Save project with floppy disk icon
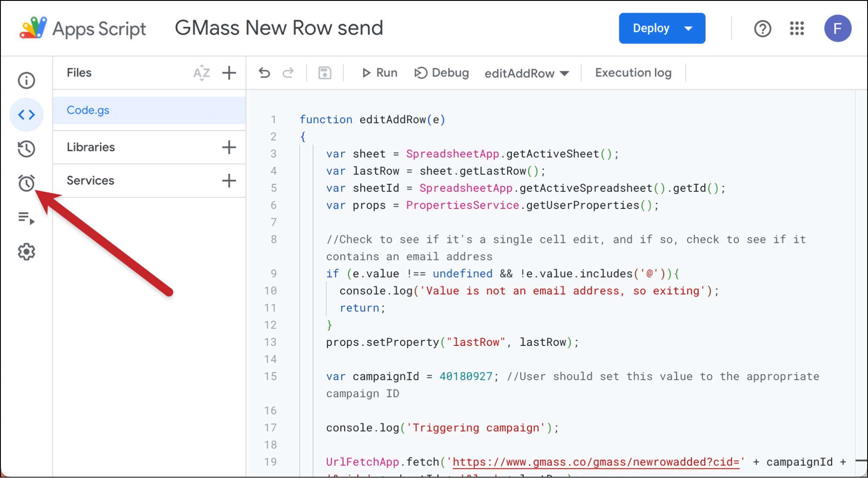 (x=325, y=73)
